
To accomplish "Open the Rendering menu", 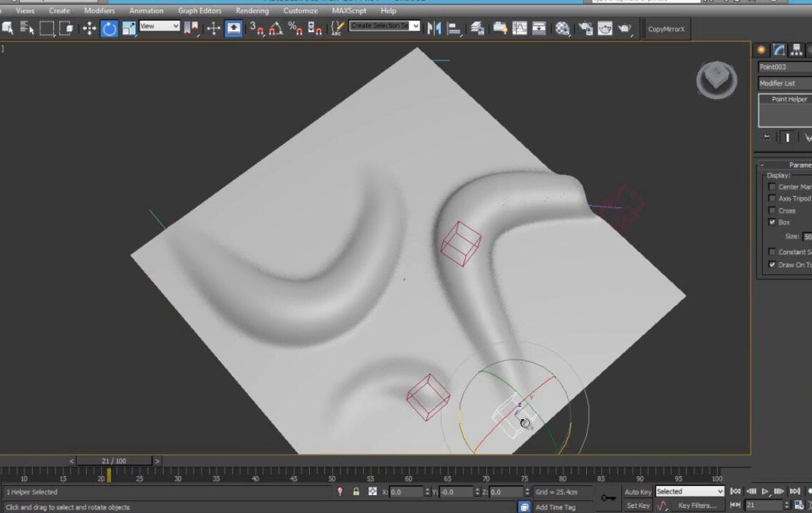I will 251,11.
